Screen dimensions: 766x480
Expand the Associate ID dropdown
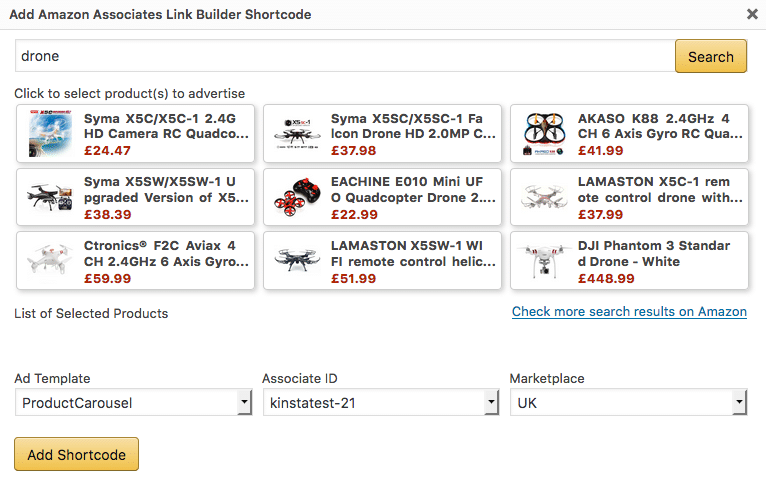[x=380, y=403]
